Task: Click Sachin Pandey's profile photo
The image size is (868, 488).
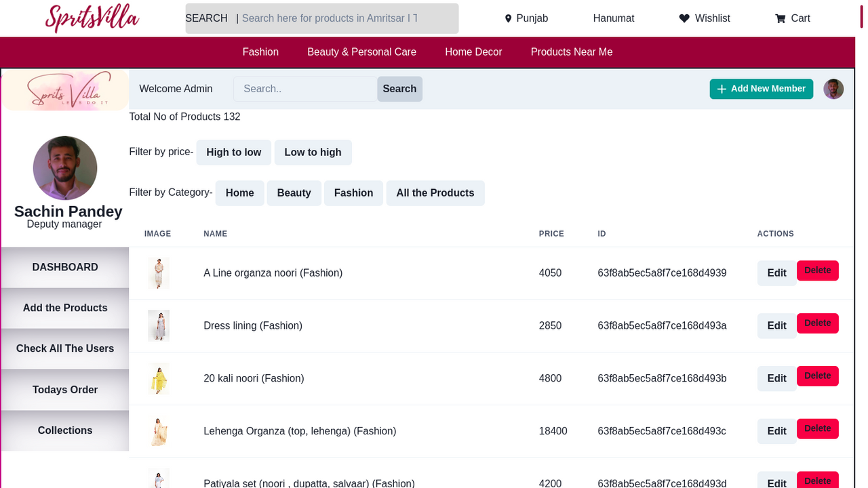Action: coord(65,168)
